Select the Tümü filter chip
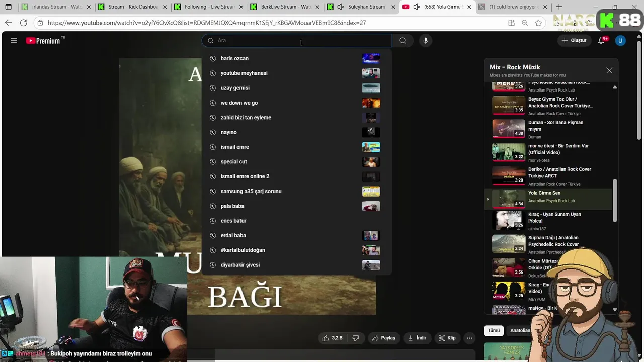Screen dimensions: 644x362 point(494,330)
